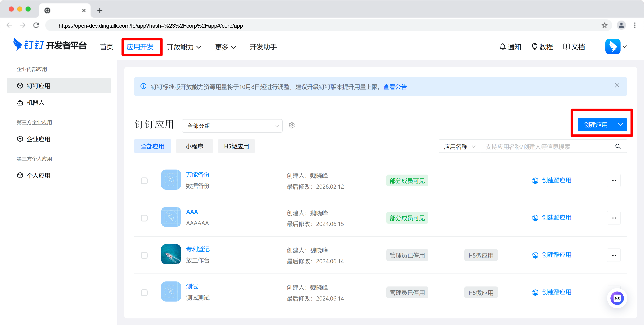644x325 pixels.
Task: Click 部分成员可见 tag on 万能备份 row
Action: pos(407,181)
